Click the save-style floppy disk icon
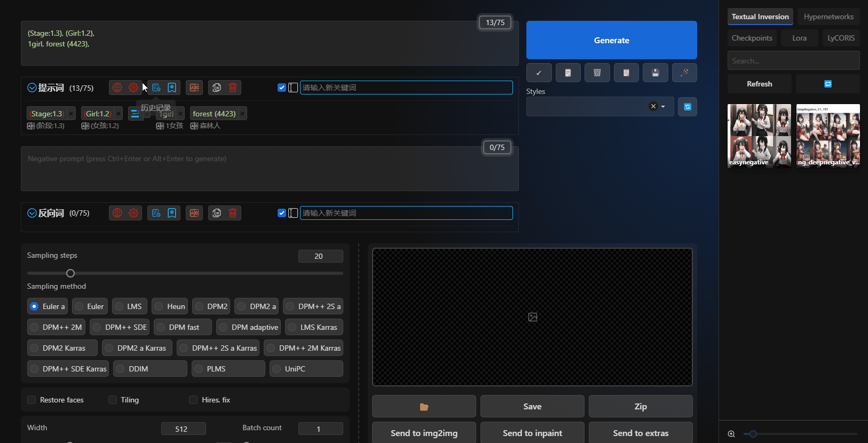 pyautogui.click(x=656, y=73)
